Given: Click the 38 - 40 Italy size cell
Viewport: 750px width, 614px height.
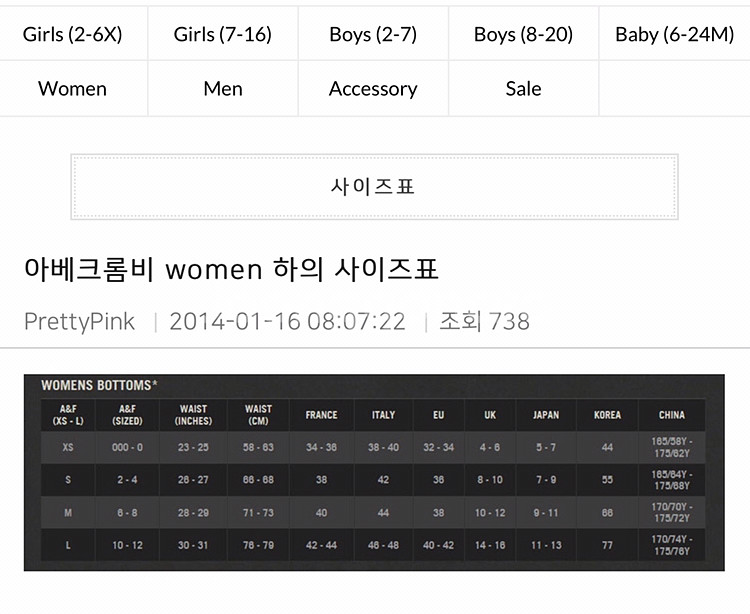Looking at the screenshot, I should [x=384, y=447].
